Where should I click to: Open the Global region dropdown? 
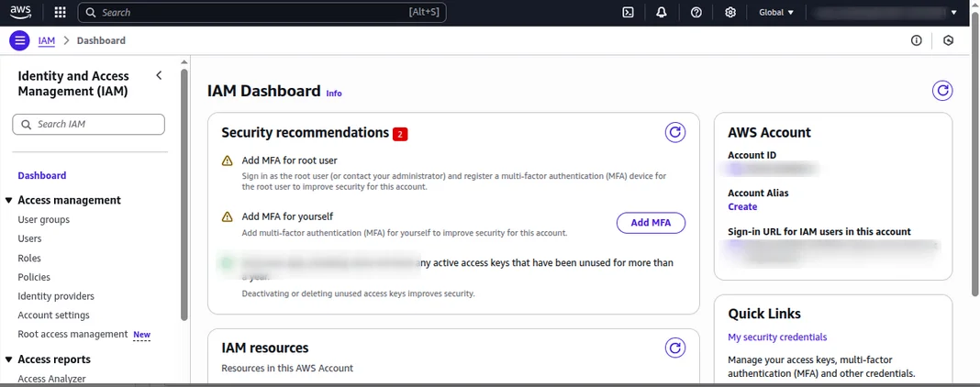(776, 13)
